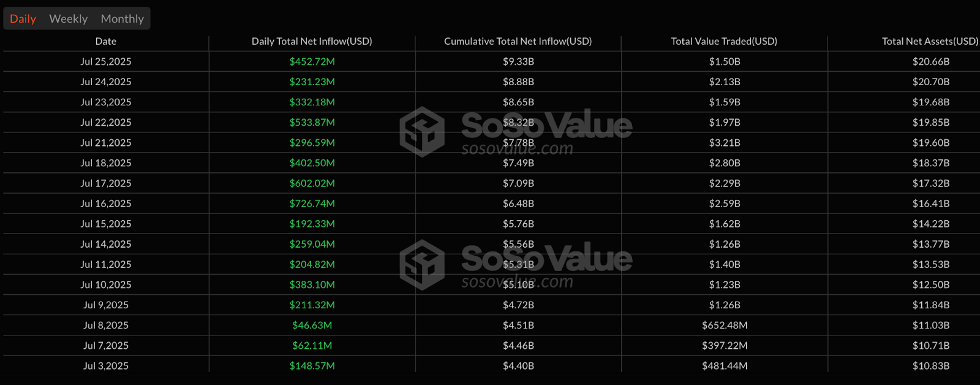The image size is (980, 385).
Task: Select the $20.70B total net assets cell
Action: click(x=930, y=82)
